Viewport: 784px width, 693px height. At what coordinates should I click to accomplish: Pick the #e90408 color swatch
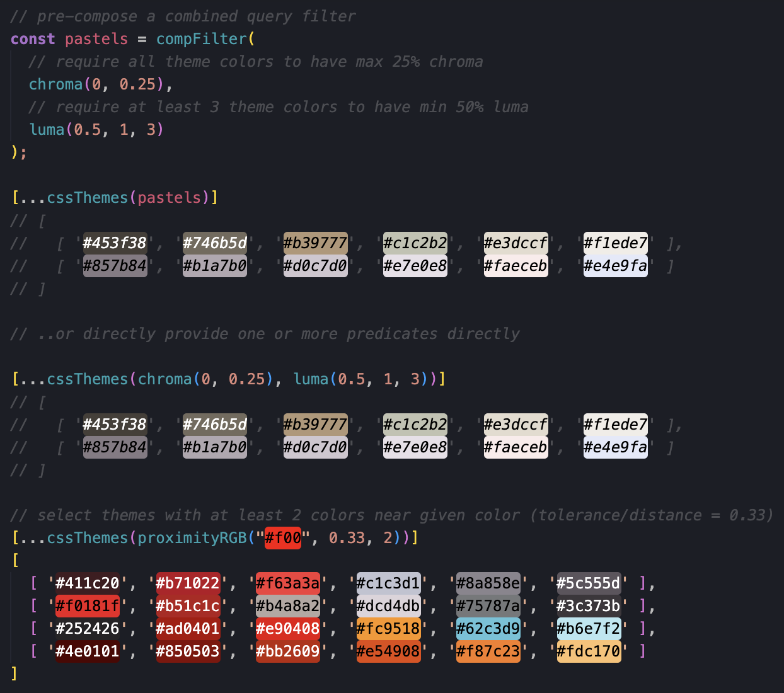point(288,628)
